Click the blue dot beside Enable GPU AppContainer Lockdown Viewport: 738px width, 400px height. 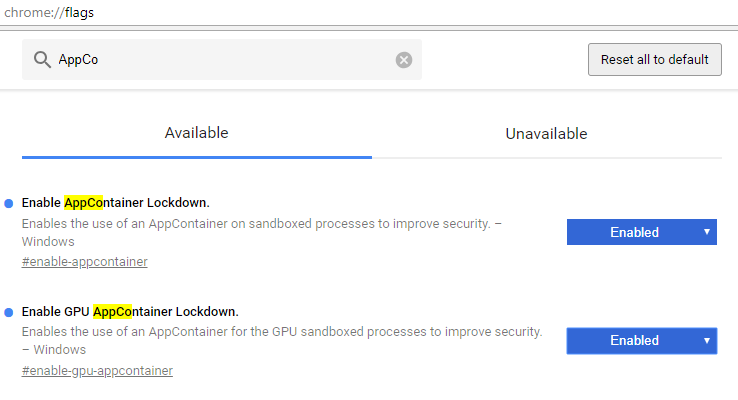tap(9, 312)
